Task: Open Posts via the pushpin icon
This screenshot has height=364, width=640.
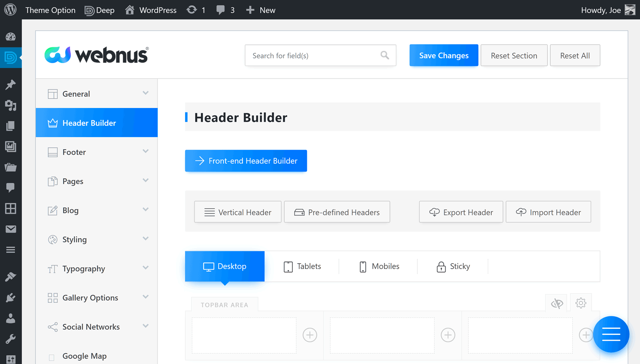Action: [x=11, y=84]
